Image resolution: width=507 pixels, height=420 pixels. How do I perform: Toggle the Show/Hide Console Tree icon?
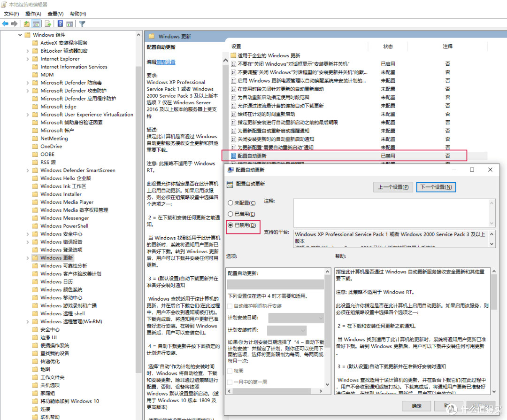(36, 23)
